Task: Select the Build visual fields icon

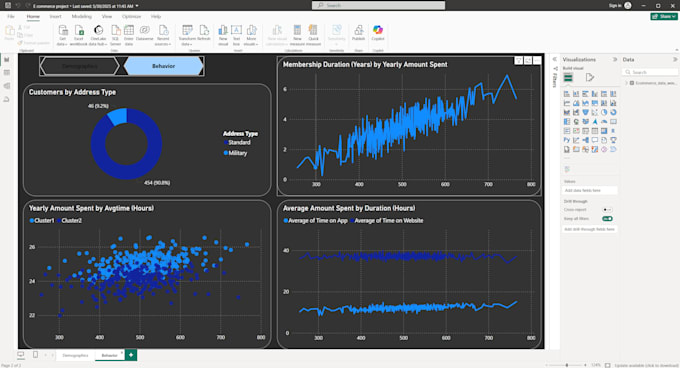Action: point(568,78)
